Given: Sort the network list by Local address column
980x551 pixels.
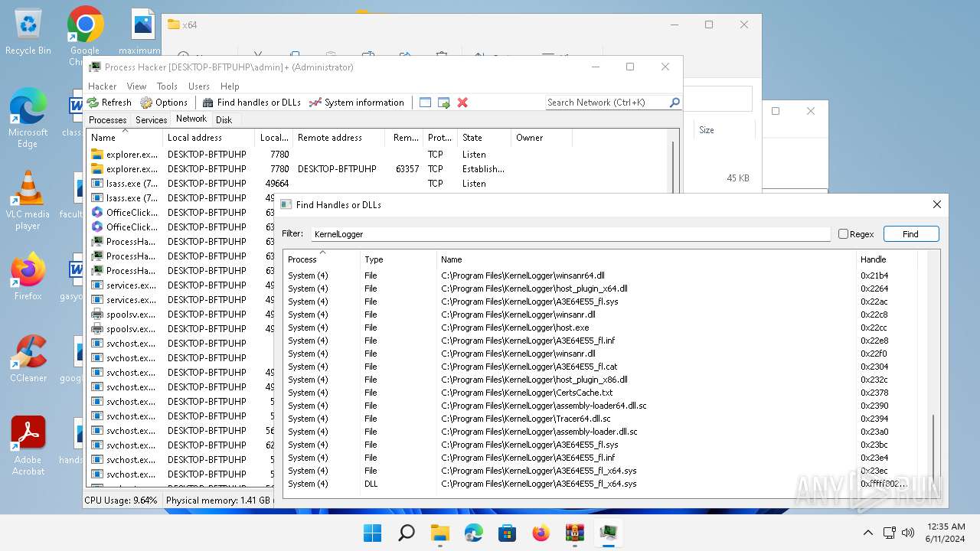Looking at the screenshot, I should click(209, 138).
